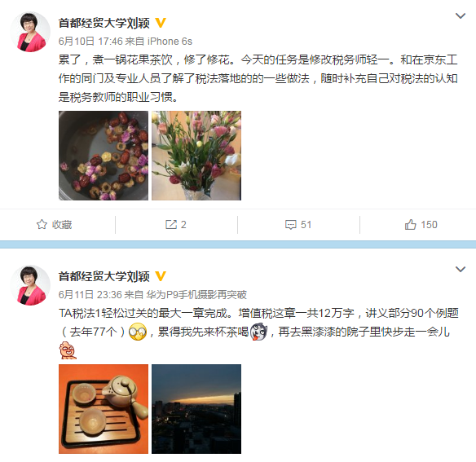View the flower bouquet vase thumbnail
Image resolution: width=476 pixels, height=462 pixels.
pyautogui.click(x=196, y=156)
